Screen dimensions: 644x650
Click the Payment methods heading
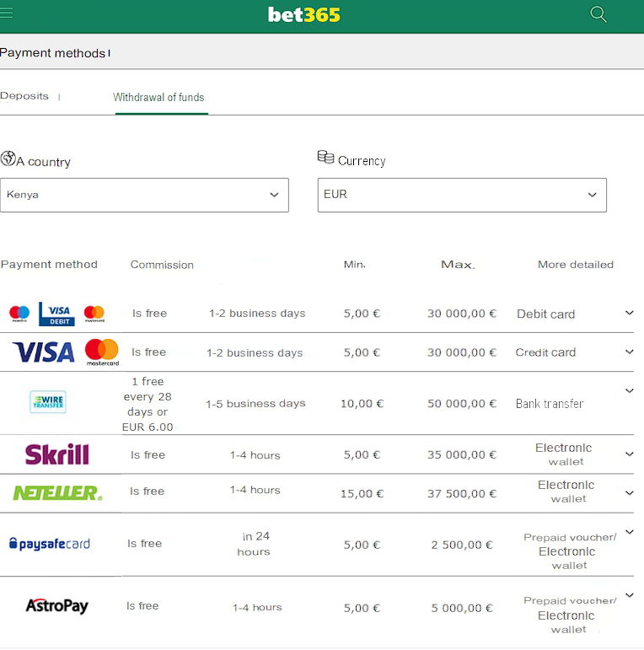point(52,53)
